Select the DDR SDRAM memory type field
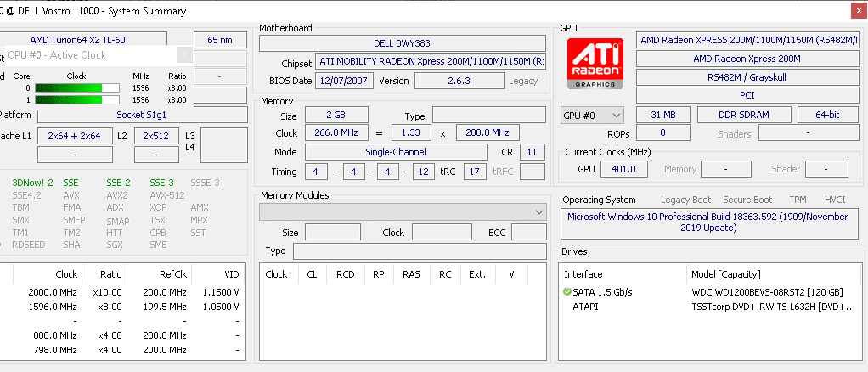 click(743, 115)
